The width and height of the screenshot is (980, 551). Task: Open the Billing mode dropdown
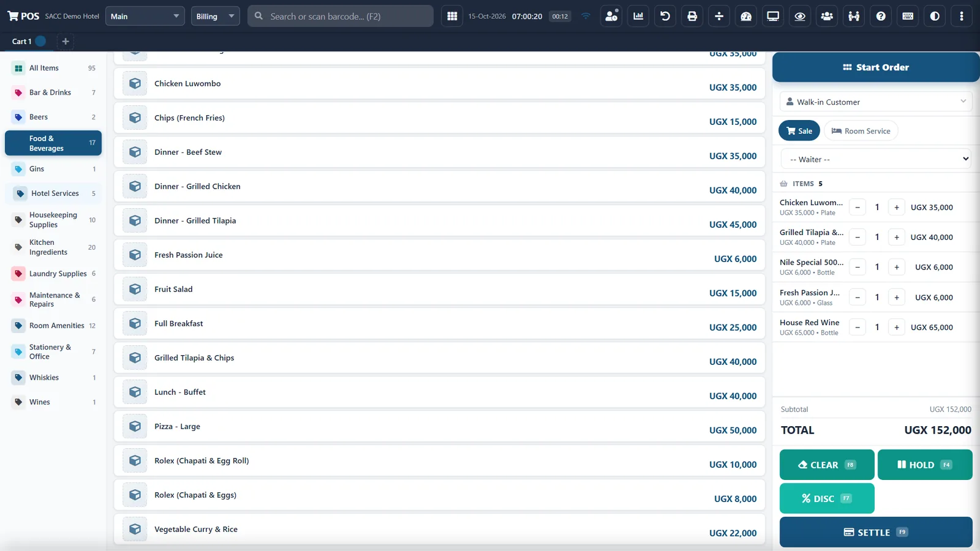point(215,17)
